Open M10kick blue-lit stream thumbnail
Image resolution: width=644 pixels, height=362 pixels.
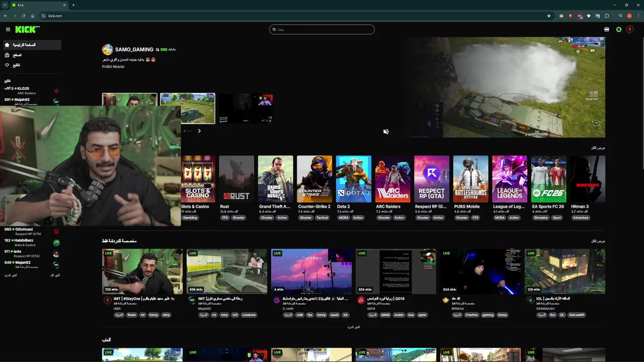click(480, 271)
